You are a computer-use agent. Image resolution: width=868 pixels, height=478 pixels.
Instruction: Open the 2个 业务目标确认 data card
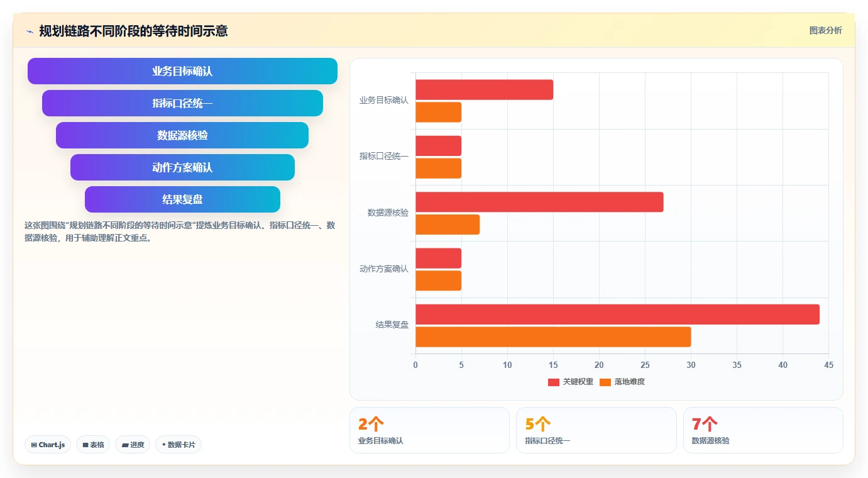pyautogui.click(x=429, y=430)
